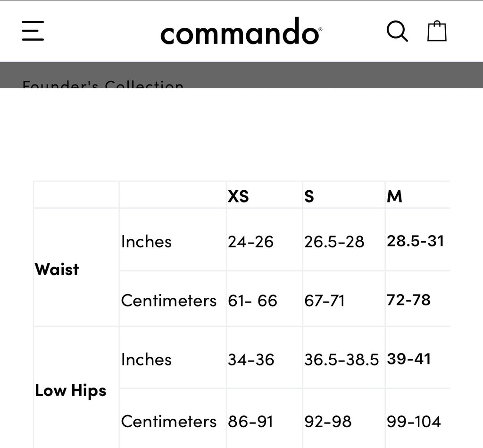Image resolution: width=483 pixels, height=448 pixels.
Task: Select the S size column header
Action: pos(309,196)
